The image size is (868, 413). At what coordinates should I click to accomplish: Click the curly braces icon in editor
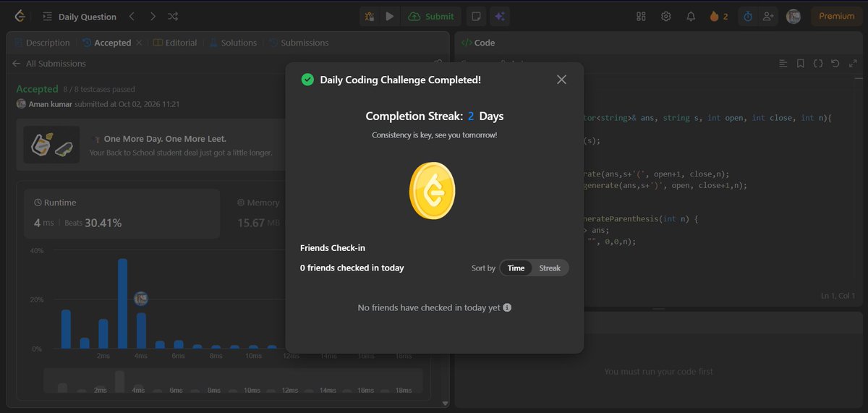coord(817,64)
